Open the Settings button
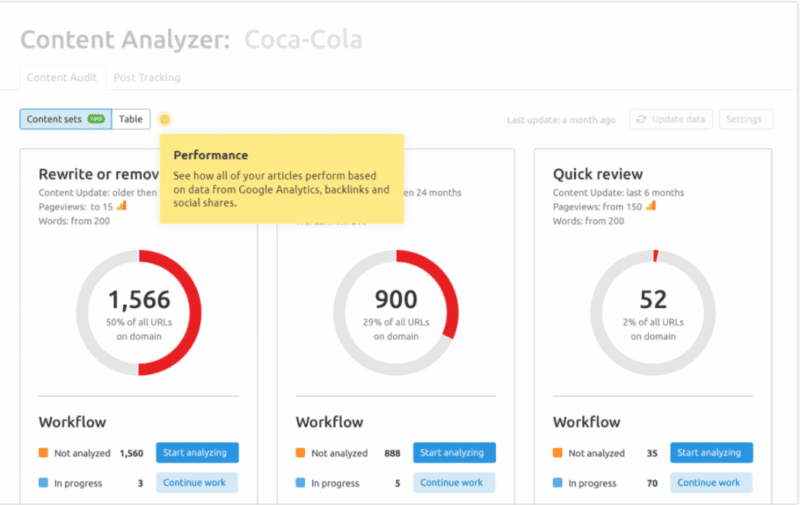800x505 pixels. (745, 119)
